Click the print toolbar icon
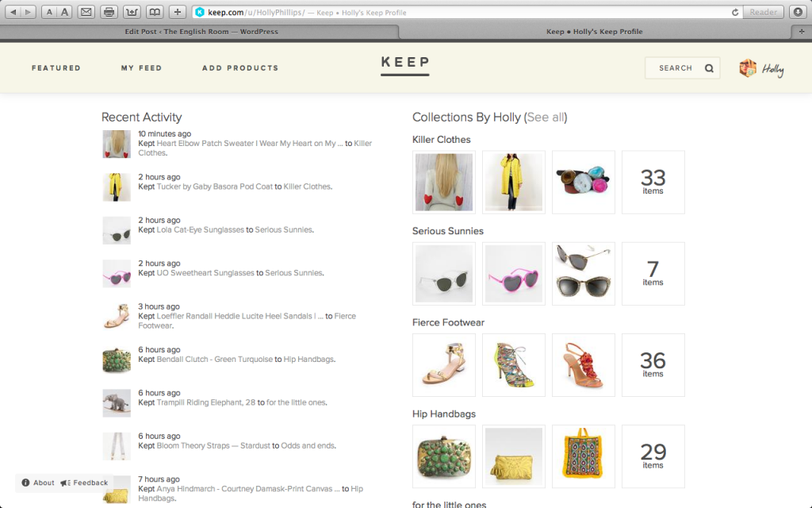Image resolution: width=812 pixels, height=508 pixels. tap(109, 12)
